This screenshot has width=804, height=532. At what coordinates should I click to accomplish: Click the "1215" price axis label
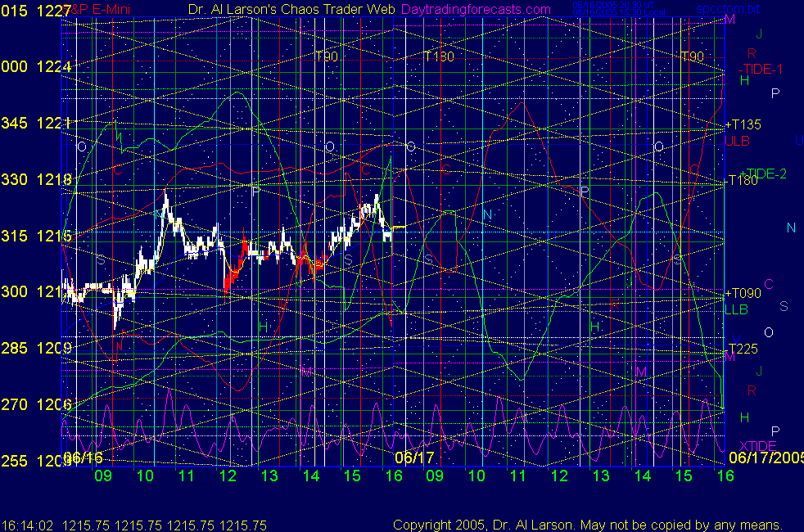(x=53, y=236)
